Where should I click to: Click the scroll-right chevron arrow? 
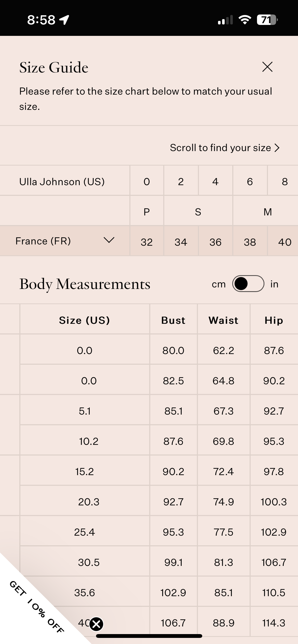pos(277,148)
